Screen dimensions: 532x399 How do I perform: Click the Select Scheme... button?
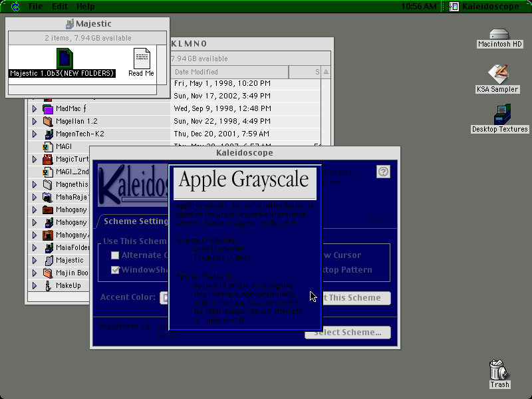347,332
